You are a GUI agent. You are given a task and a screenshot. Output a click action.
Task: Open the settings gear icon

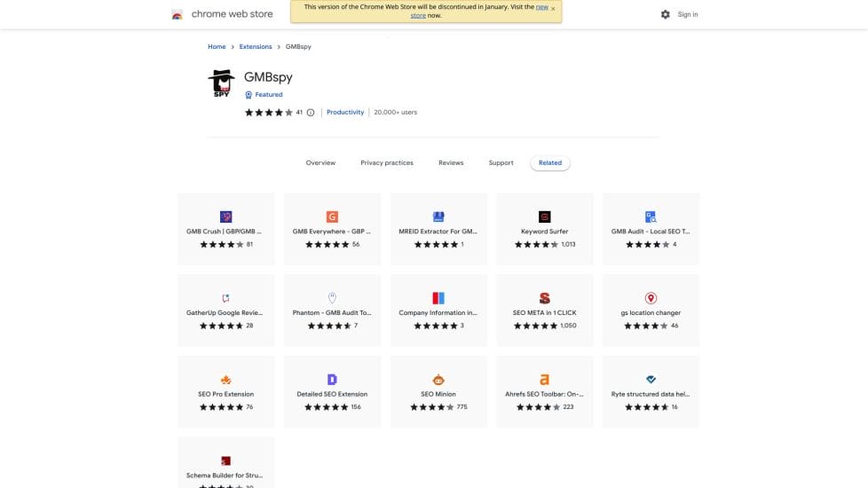(665, 14)
